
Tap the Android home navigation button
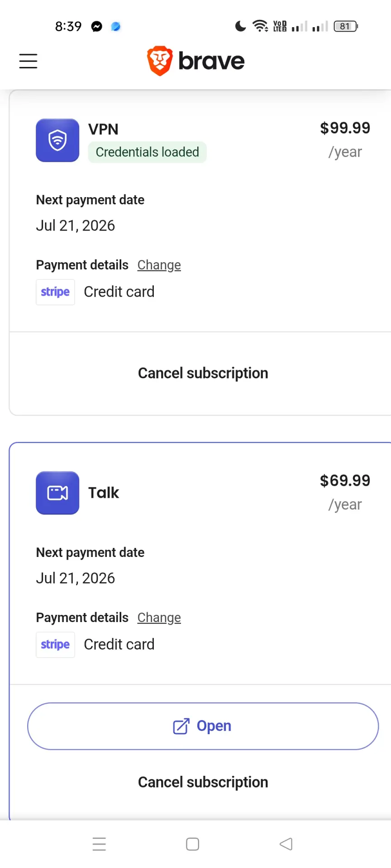click(x=192, y=844)
